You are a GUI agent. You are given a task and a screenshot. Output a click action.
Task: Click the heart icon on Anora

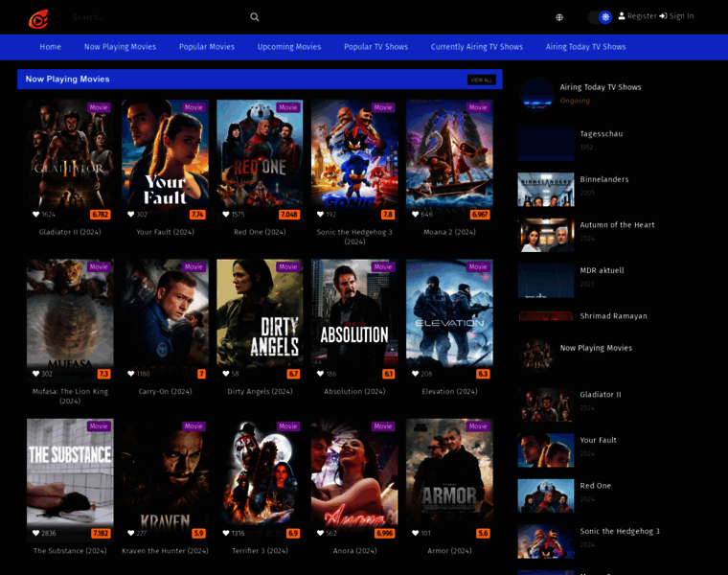[320, 533]
